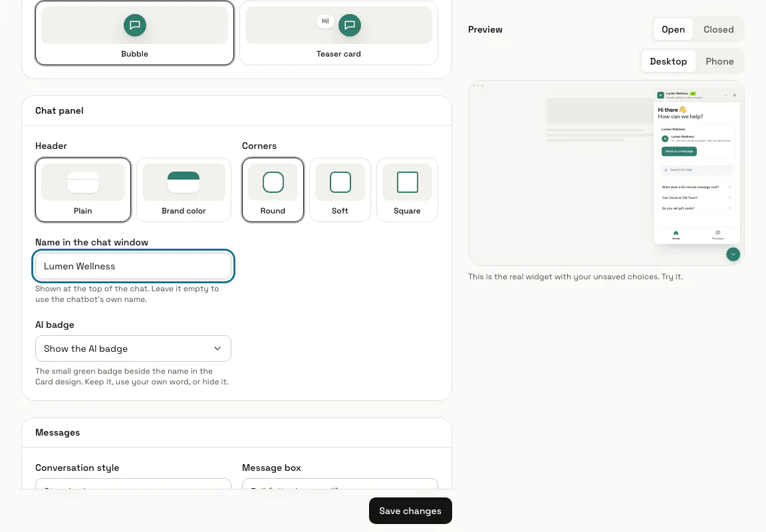Select Soft corners option
Viewport: 766px width, 532px height.
[x=340, y=190]
